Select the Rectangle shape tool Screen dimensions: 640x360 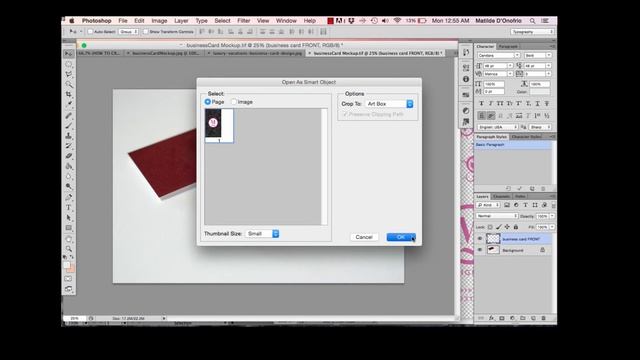point(69,228)
